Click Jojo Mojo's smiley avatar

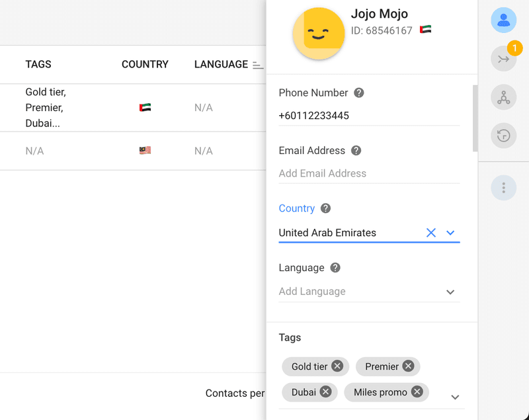coord(319,33)
